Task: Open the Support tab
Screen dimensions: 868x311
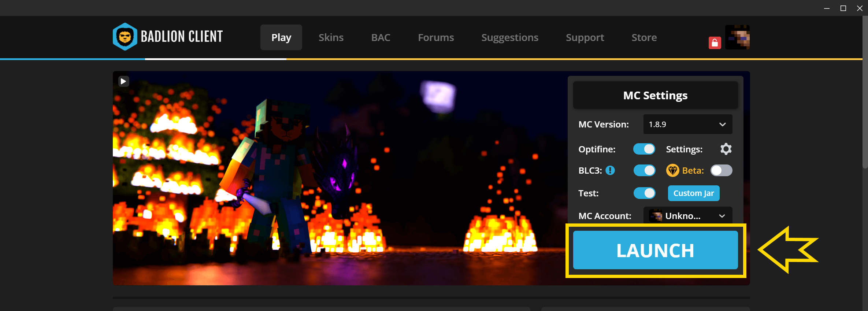Action: 585,37
